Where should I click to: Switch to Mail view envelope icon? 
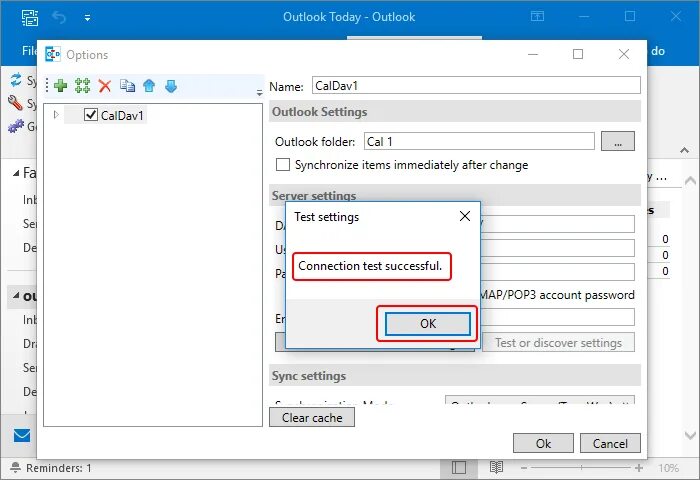point(22,435)
